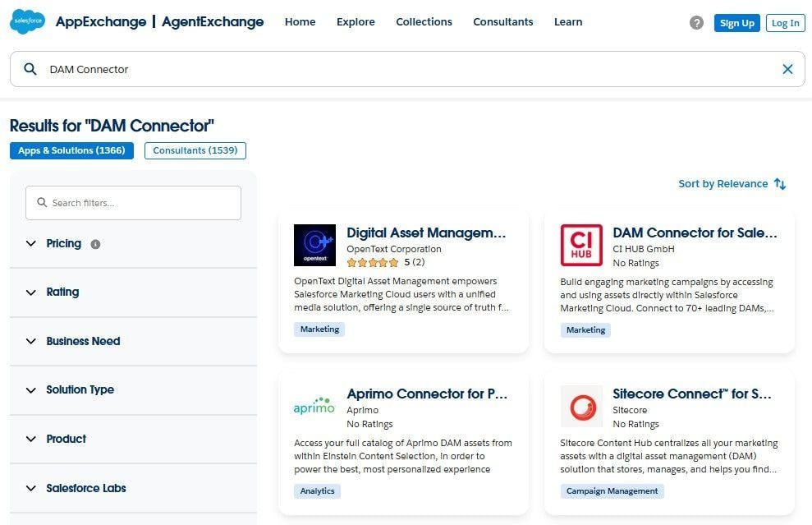The height and width of the screenshot is (525, 812).
Task: Open the Explore menu item
Action: tap(356, 22)
